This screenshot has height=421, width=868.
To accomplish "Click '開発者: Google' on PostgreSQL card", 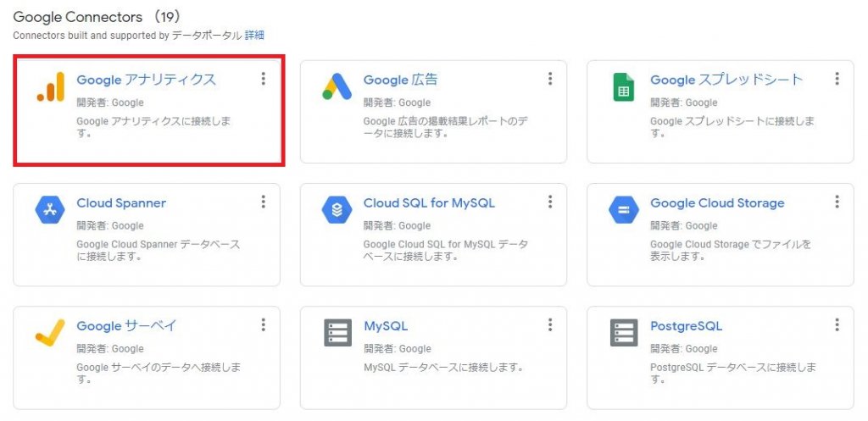I will coord(684,348).
